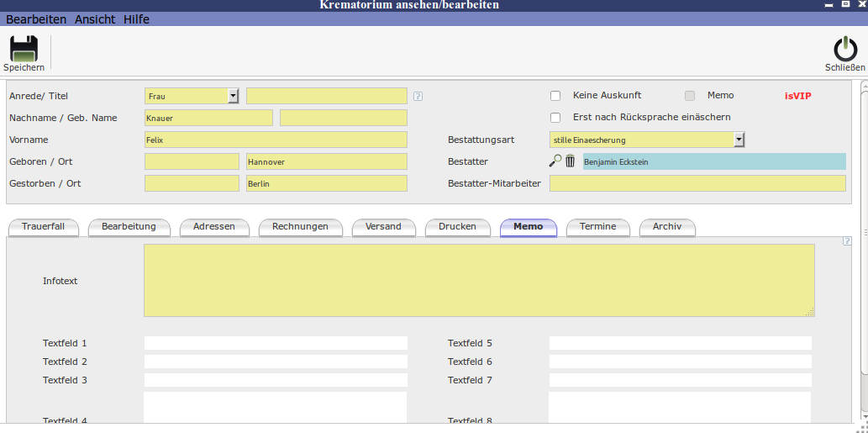Go to the Rechnungen tab
Screen dimensions: 868x433
click(300, 227)
